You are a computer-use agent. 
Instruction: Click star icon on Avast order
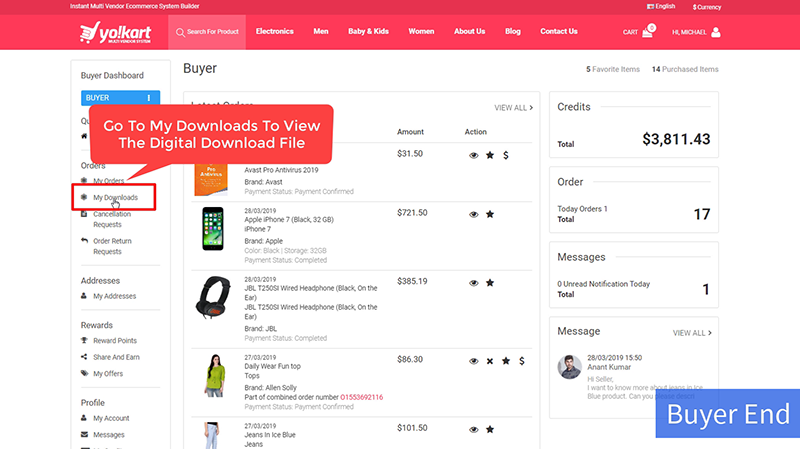click(490, 155)
